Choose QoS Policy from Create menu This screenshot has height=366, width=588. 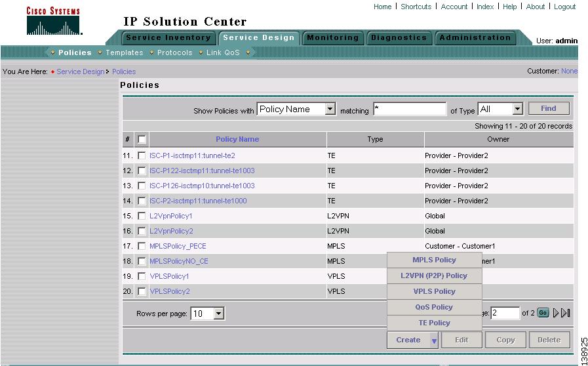point(434,307)
